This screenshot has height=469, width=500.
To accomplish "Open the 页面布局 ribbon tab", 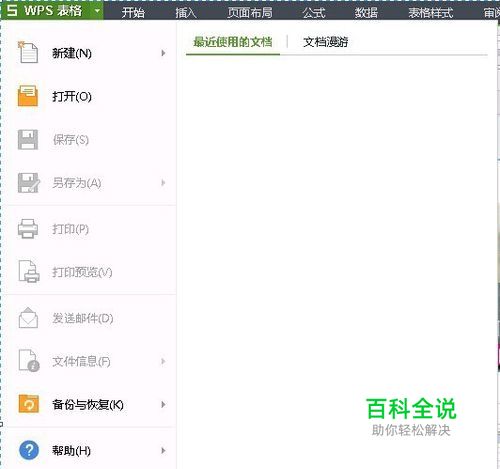I will pyautogui.click(x=250, y=12).
